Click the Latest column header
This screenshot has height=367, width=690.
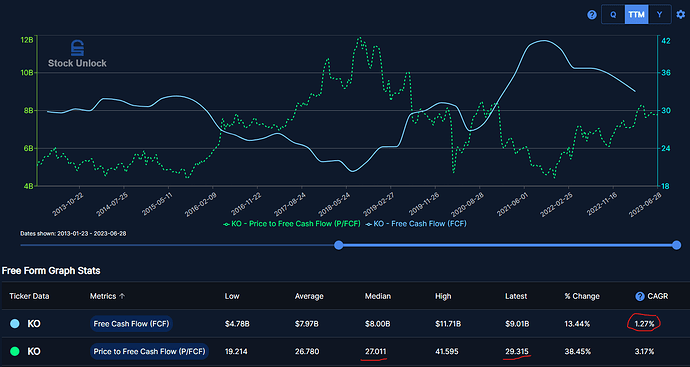(x=516, y=296)
